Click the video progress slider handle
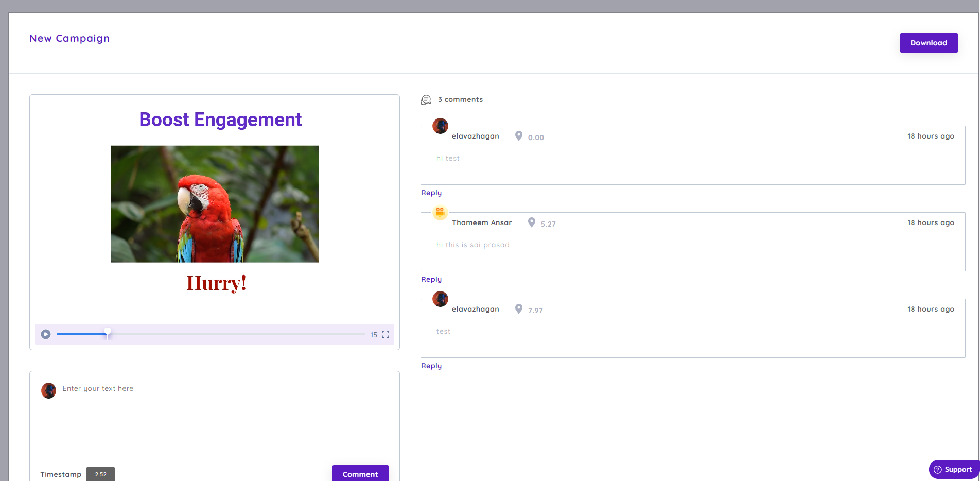Viewport: 980px width, 481px height. [108, 333]
